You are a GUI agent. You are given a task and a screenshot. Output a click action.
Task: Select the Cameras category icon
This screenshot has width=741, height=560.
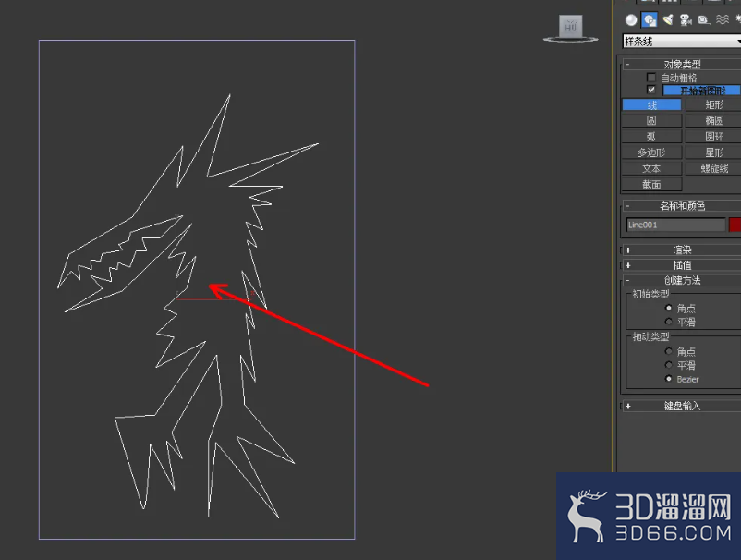(x=686, y=19)
